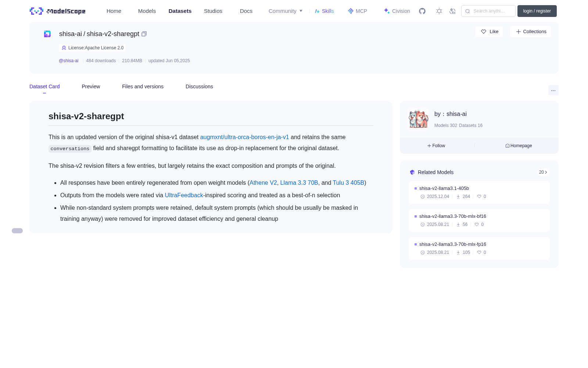Click the Civision star icon
588x368 pixels.
coord(387,11)
